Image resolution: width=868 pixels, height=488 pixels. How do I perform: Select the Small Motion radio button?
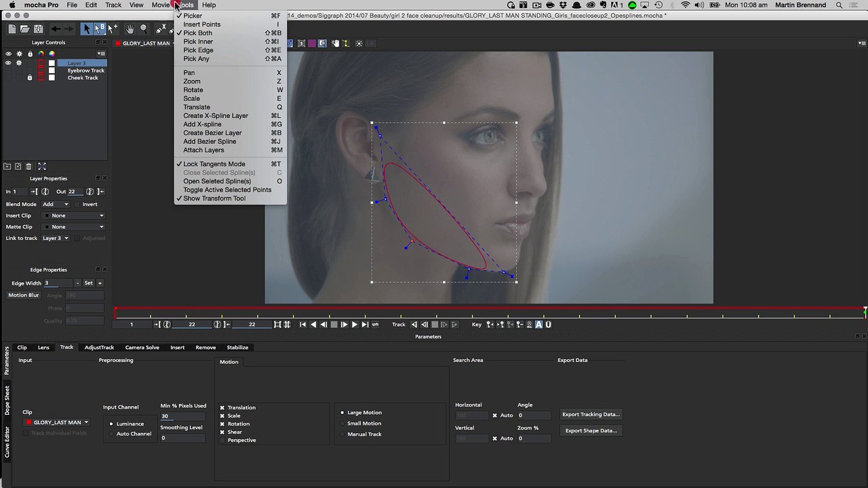coord(342,423)
